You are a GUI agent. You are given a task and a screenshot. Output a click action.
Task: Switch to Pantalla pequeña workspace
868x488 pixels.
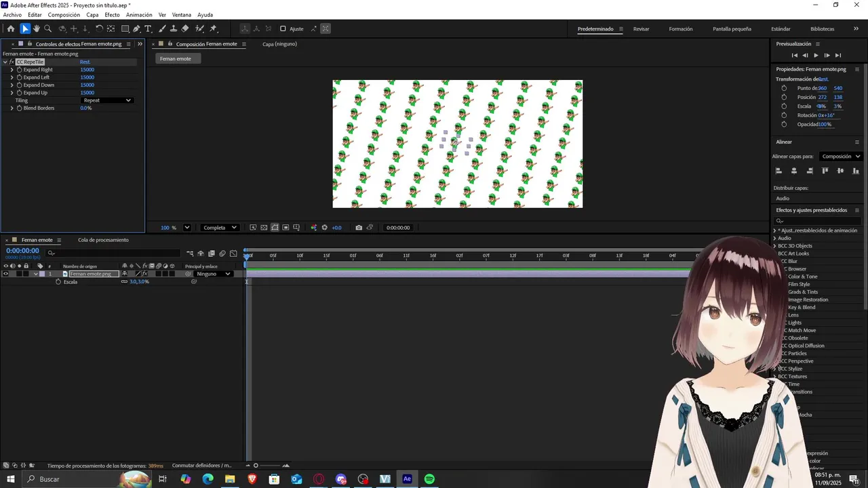[732, 29]
